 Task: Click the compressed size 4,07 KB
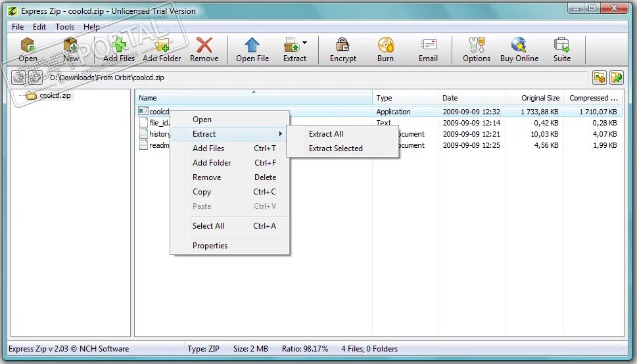(x=605, y=133)
